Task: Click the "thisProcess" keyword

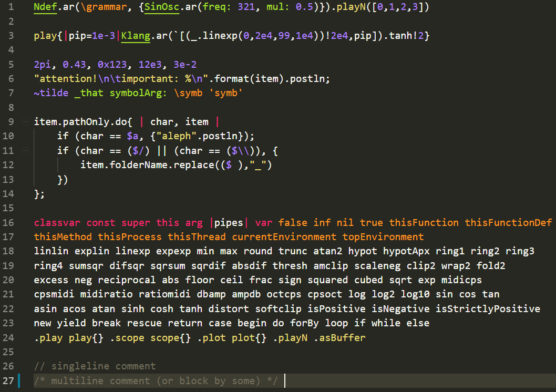Action: pos(130,237)
